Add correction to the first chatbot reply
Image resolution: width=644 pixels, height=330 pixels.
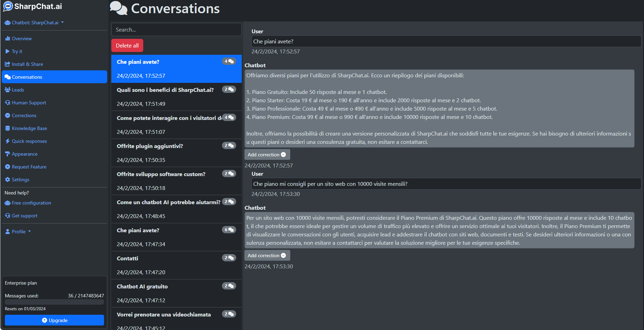click(x=267, y=155)
